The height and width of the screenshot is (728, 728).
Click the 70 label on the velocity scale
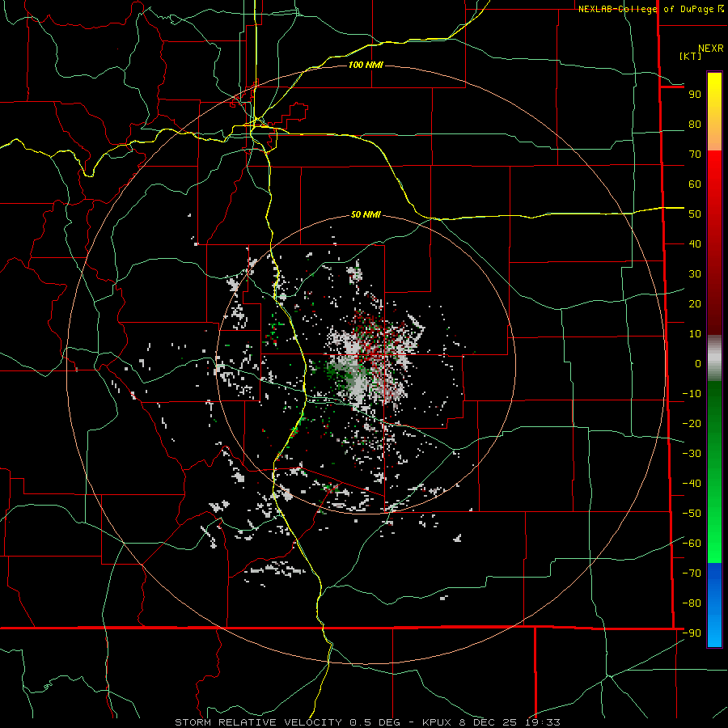(x=695, y=154)
